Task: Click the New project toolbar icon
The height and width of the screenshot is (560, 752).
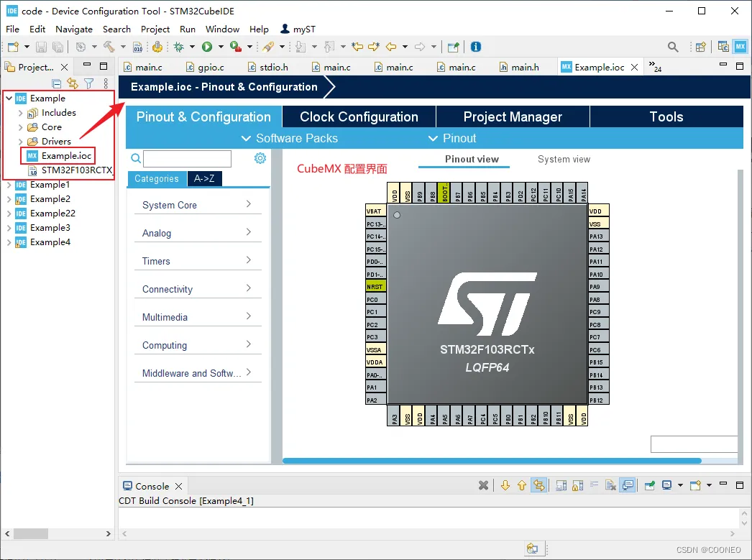Action: coord(13,47)
